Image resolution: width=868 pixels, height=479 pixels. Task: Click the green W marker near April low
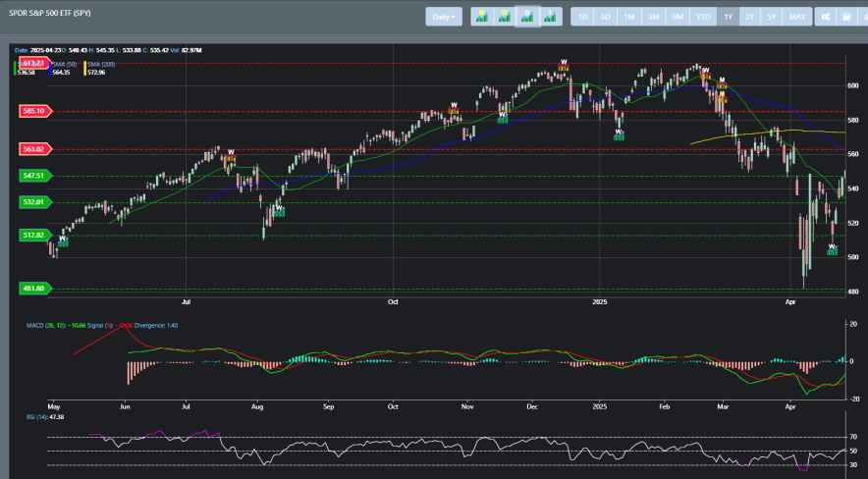tap(832, 250)
